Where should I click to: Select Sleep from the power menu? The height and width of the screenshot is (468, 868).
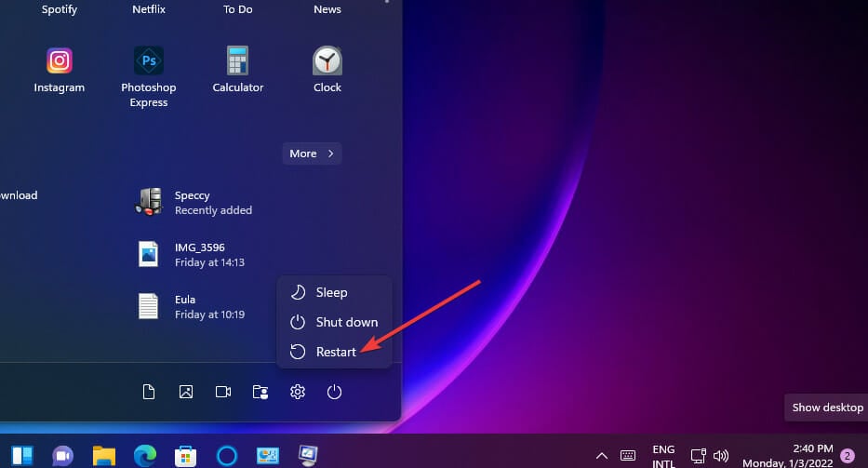(334, 292)
